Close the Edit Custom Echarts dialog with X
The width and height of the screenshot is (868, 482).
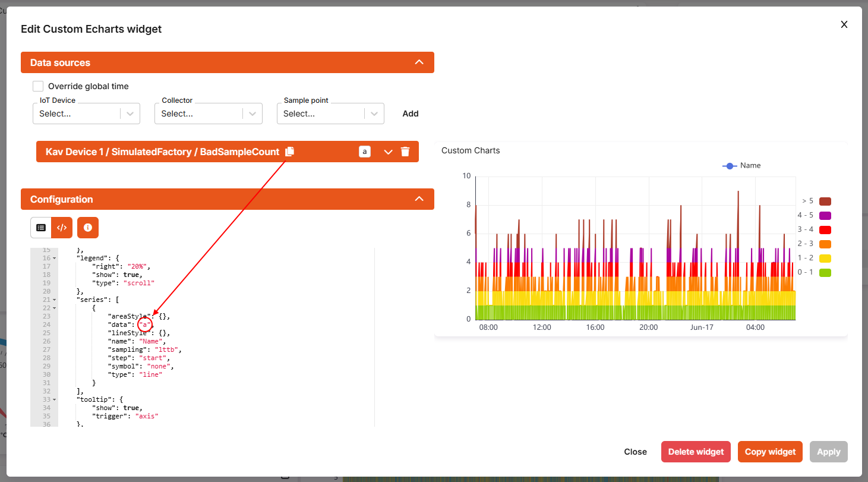[844, 24]
